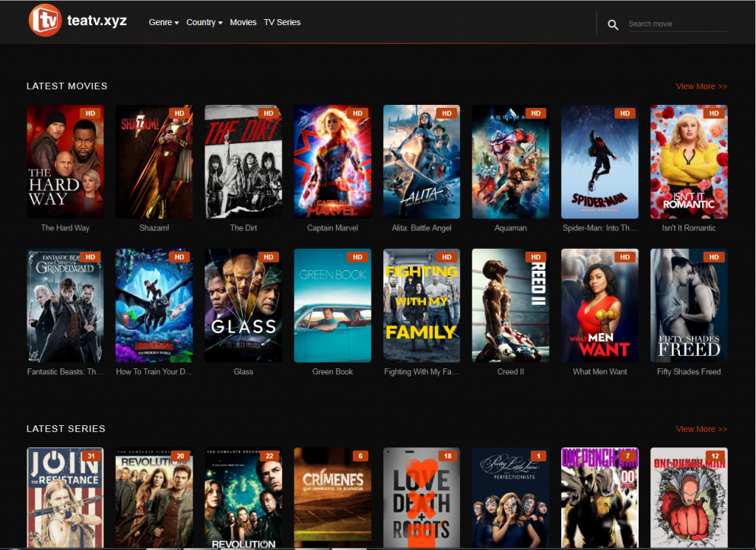Open the Aquaman movie poster
The width and height of the screenshot is (756, 550).
511,162
